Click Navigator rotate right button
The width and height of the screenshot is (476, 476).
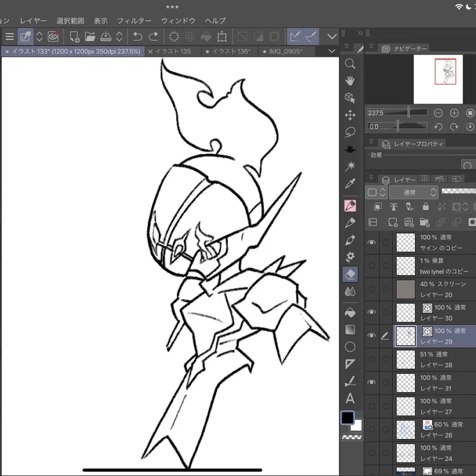pos(454,127)
